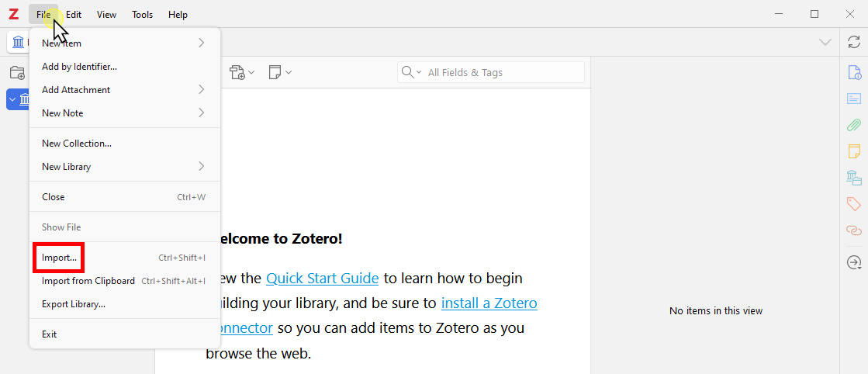Open Libraries and Collections sidebar icon

click(x=853, y=177)
